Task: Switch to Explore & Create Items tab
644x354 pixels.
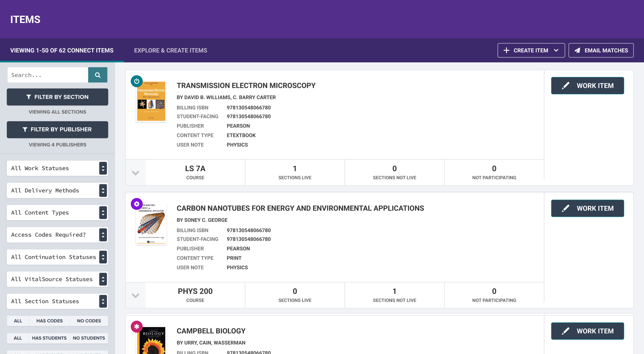Action: 170,50
